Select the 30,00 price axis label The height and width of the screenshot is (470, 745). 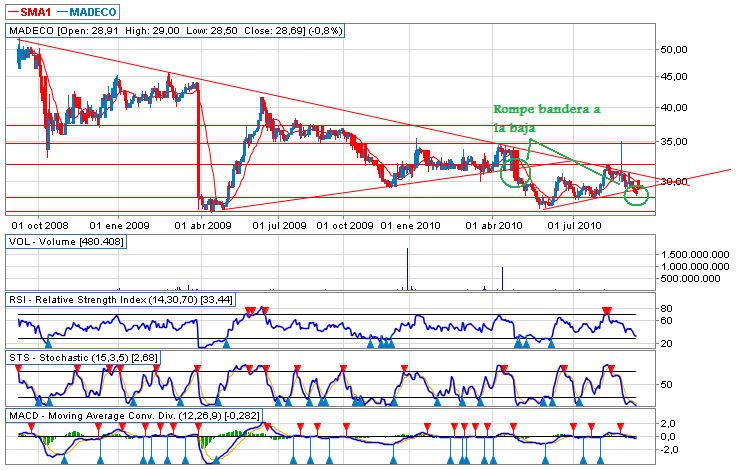[674, 182]
